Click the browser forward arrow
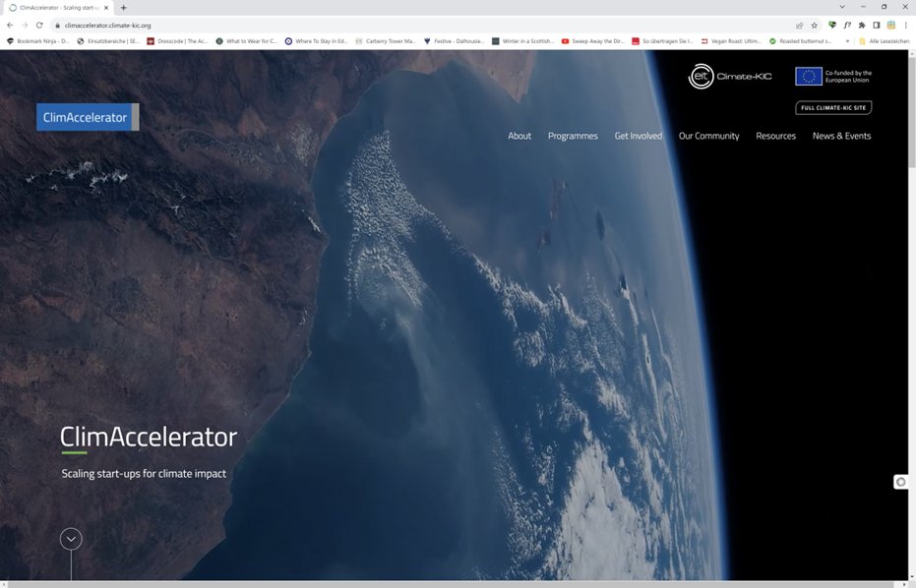The width and height of the screenshot is (916, 588). click(x=25, y=26)
